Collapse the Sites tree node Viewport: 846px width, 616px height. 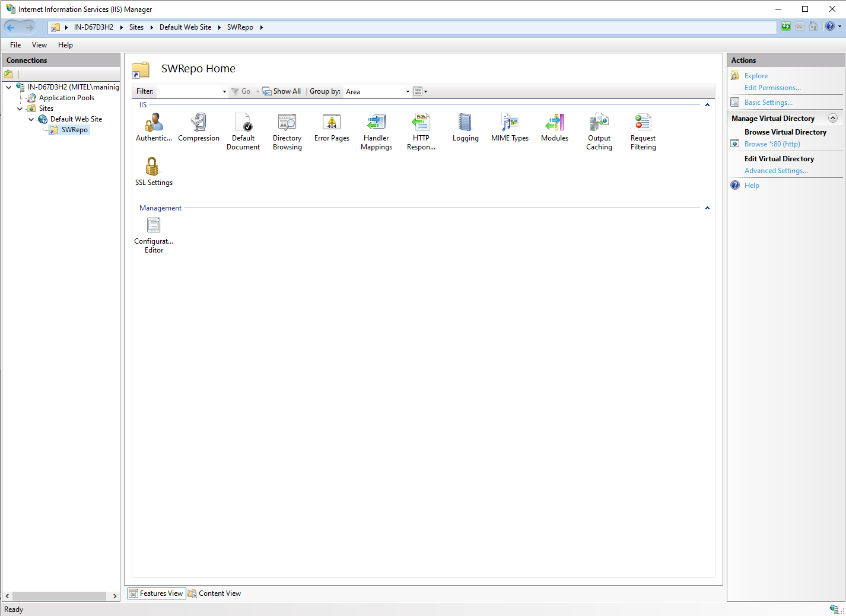[x=20, y=108]
